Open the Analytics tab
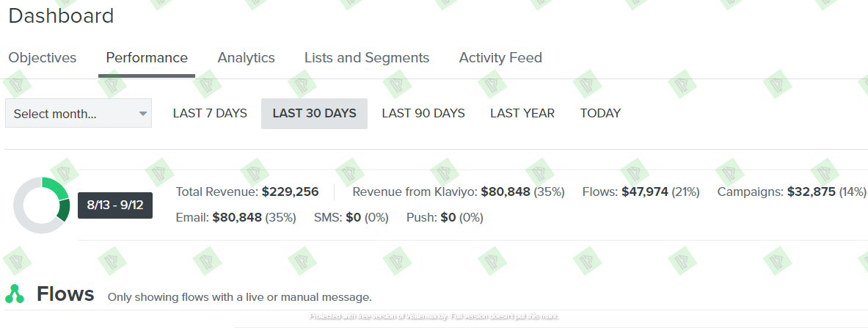Screen dimensions: 868x328 (247, 58)
